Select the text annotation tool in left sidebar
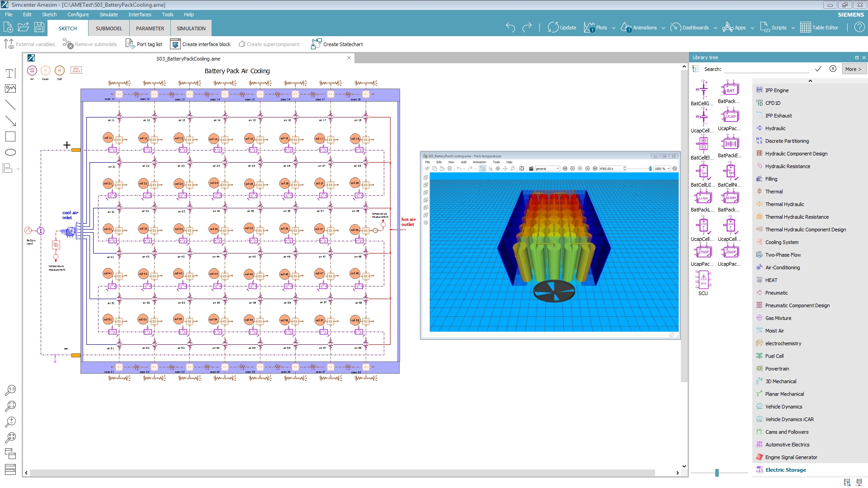868x488 pixels. point(10,73)
